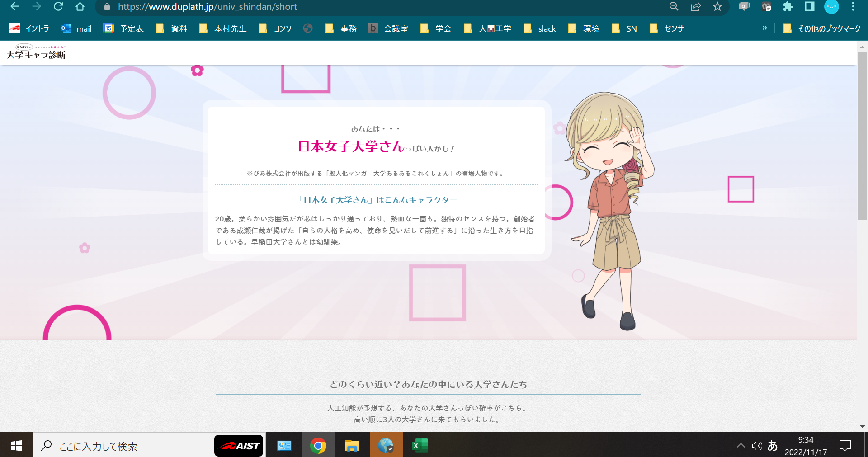The image size is (868, 457).
Task: Open the 環境 bookmark folder
Action: [x=584, y=28]
